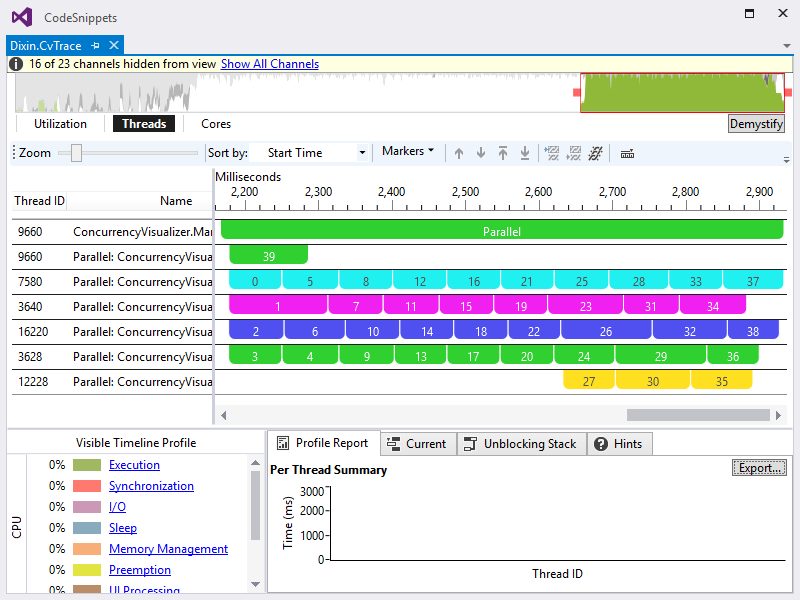This screenshot has height=600, width=800.
Task: Switch to the Utilization view
Action: [x=60, y=124]
